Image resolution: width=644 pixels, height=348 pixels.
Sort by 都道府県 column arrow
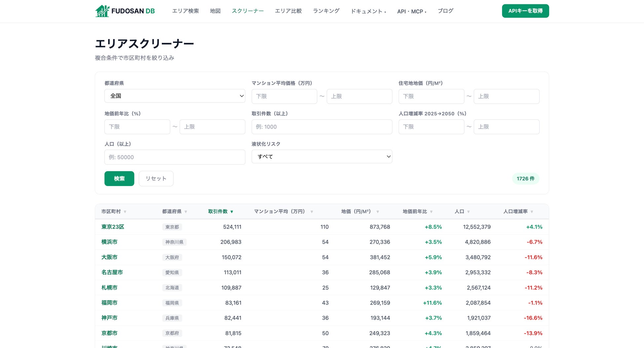click(x=186, y=212)
